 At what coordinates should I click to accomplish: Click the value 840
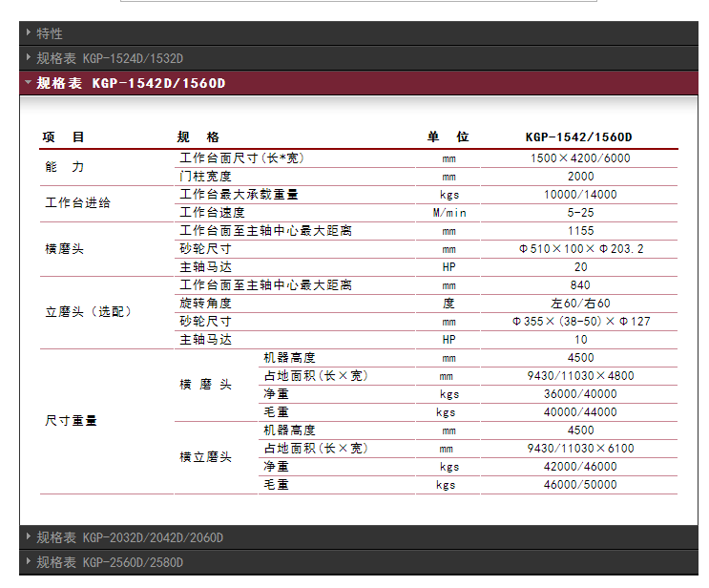click(580, 285)
